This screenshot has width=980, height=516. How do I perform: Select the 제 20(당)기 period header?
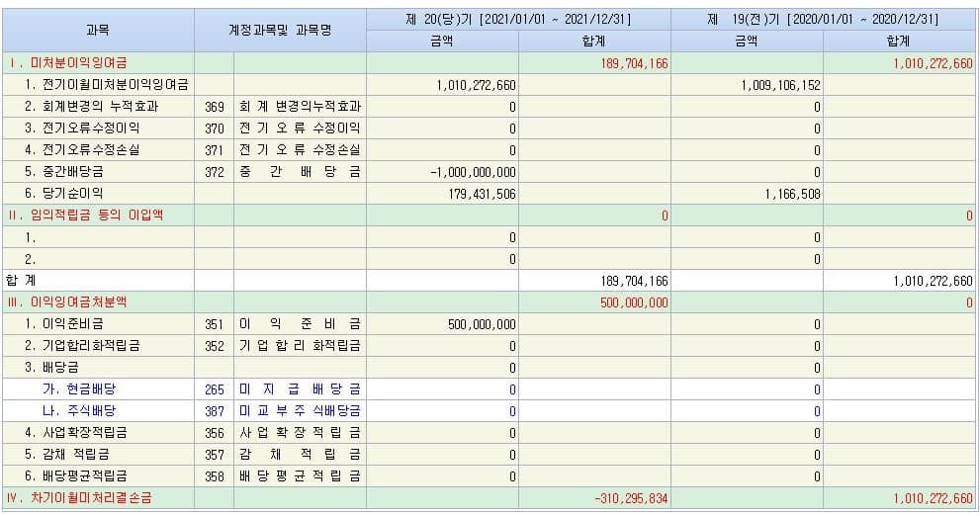(518, 19)
